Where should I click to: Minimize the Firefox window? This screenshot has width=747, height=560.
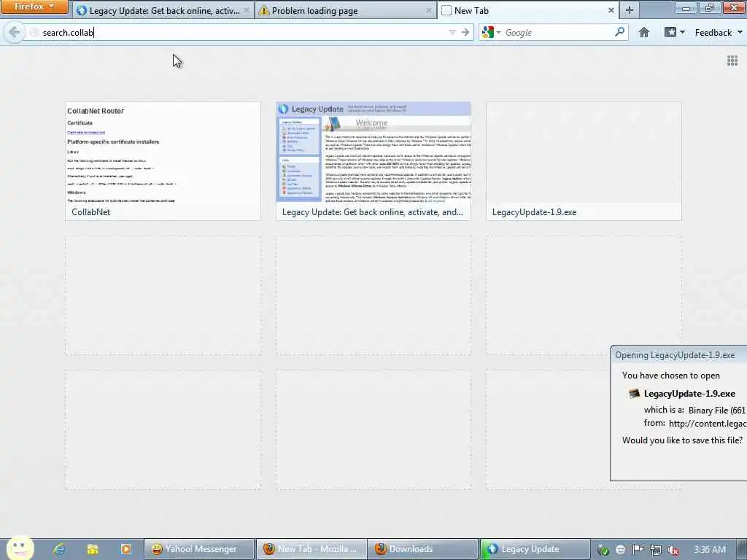point(686,7)
